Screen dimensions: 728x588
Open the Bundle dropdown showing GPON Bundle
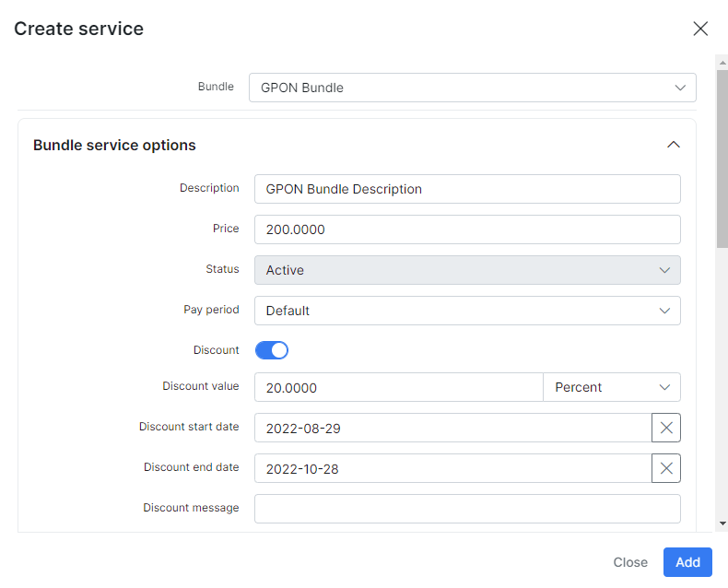(472, 88)
